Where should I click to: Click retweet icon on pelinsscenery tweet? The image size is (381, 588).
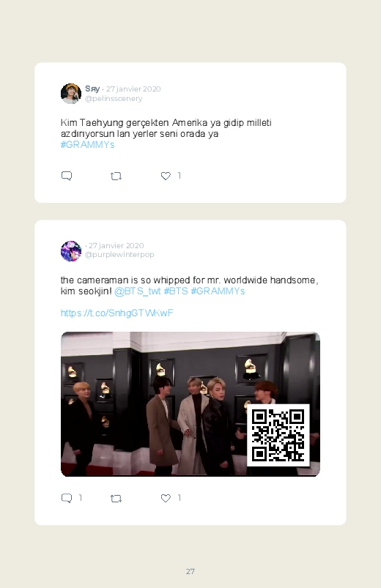coord(116,176)
